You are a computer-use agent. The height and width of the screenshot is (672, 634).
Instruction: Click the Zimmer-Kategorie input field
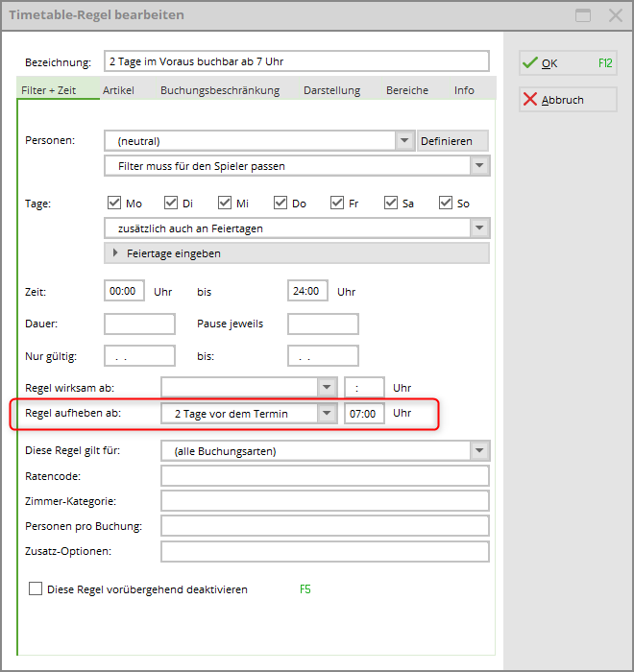point(325,500)
